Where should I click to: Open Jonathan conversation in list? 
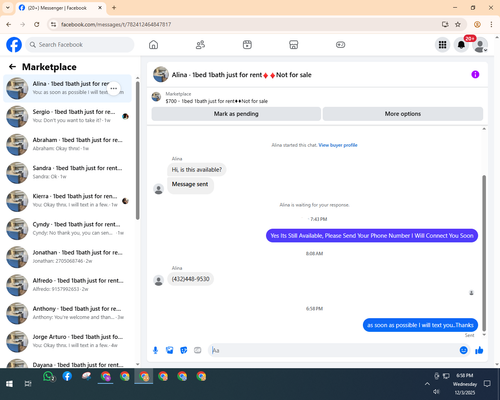68,257
